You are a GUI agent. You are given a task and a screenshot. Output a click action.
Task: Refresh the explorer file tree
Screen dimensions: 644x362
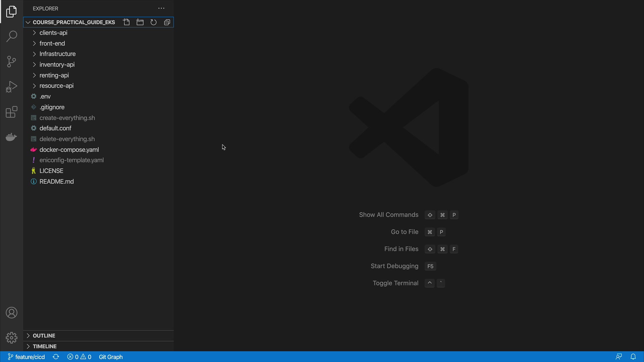[153, 22]
